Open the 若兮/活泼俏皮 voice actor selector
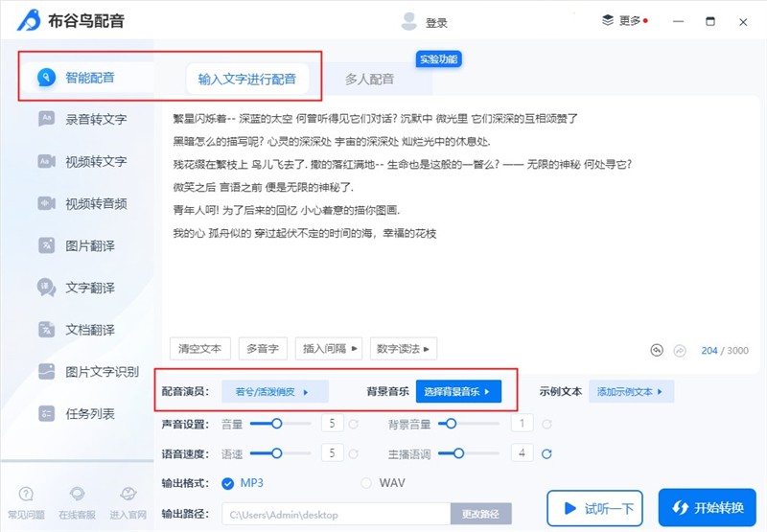The image size is (767, 532). [275, 392]
